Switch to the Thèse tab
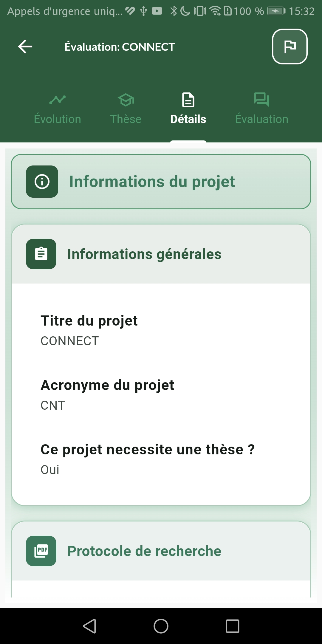The image size is (322, 644). (126, 119)
